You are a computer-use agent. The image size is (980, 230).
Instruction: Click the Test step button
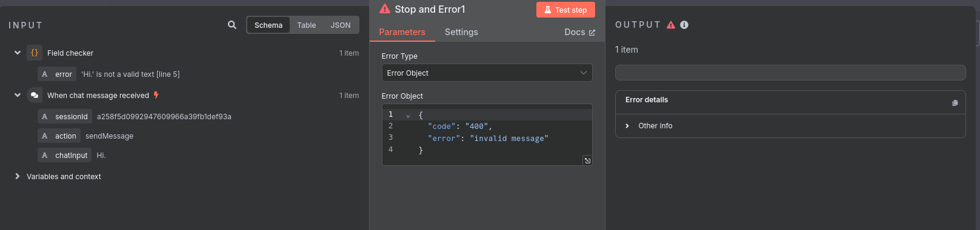pos(565,10)
